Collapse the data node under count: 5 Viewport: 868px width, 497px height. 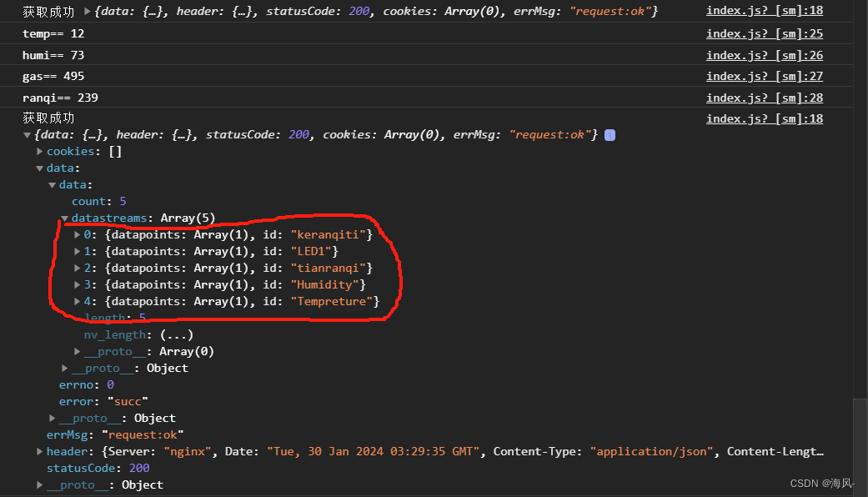(53, 185)
